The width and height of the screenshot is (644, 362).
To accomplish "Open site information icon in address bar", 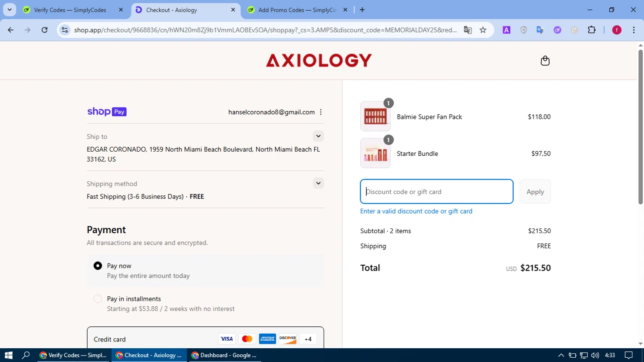I will click(65, 30).
